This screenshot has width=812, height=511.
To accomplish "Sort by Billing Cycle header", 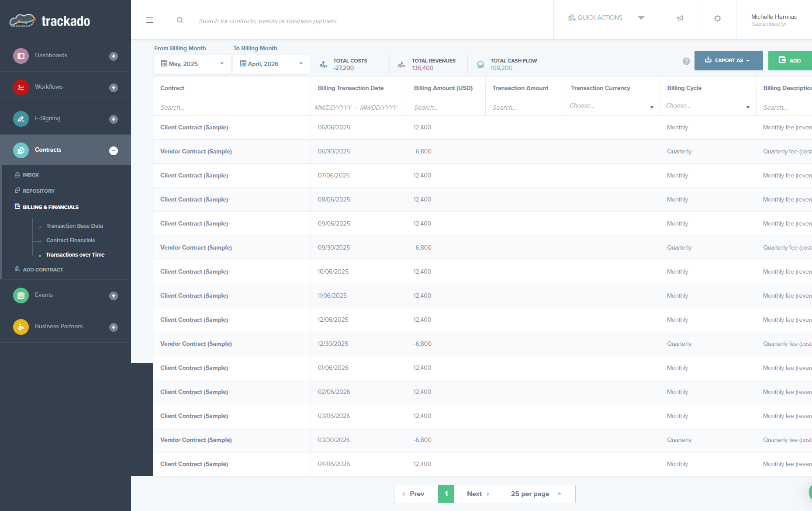I will pos(684,88).
